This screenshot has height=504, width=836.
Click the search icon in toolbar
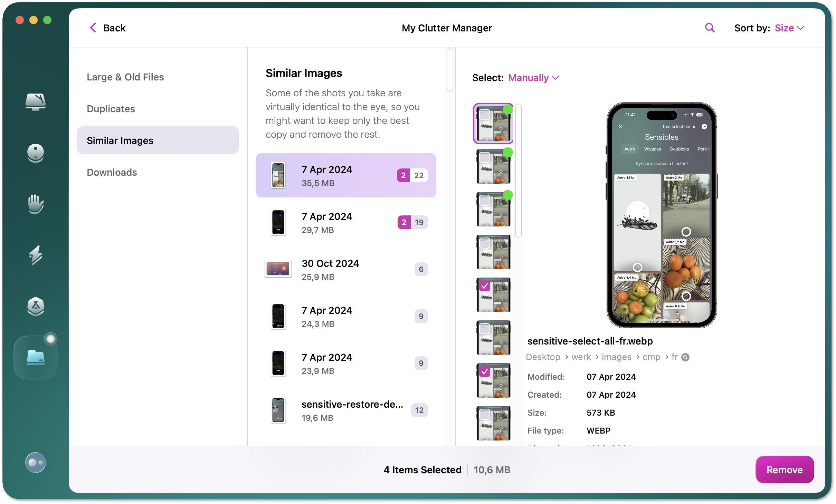tap(710, 28)
